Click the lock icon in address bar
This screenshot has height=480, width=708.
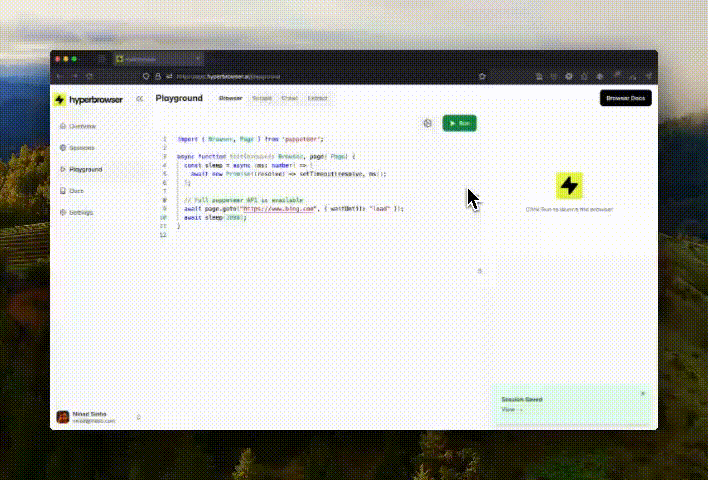(158, 77)
